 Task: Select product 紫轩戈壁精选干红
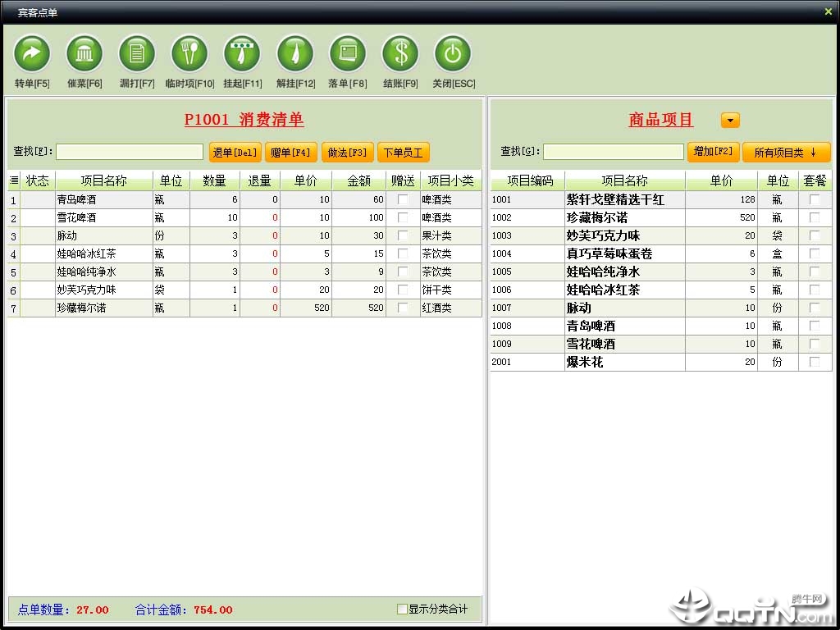coord(661,199)
